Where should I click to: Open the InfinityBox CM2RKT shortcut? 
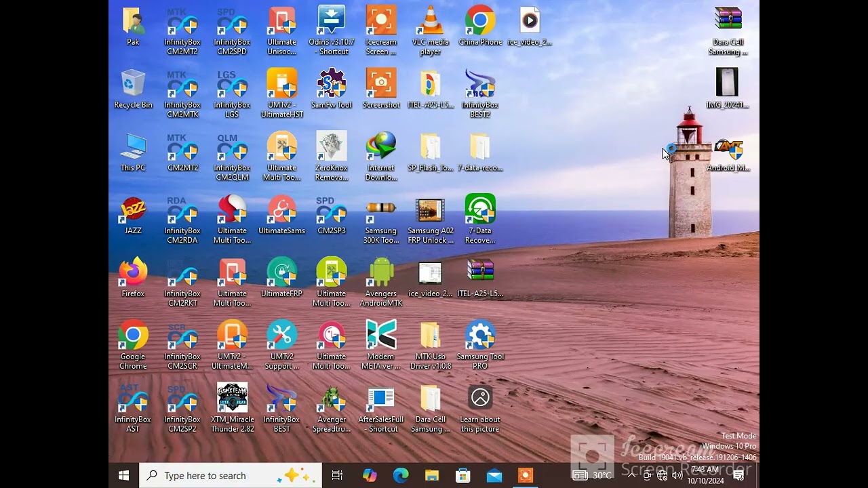[182, 273]
